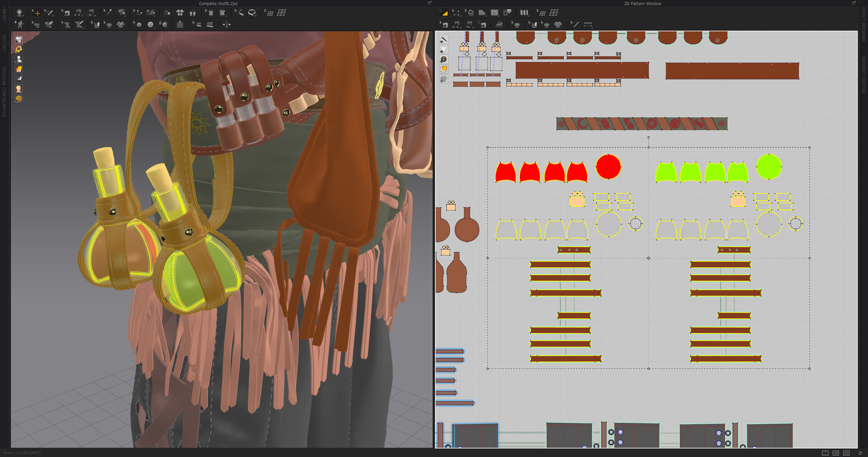Image resolution: width=868 pixels, height=457 pixels.
Task: Toggle show sewing lines in 2D window
Action: tap(443, 40)
